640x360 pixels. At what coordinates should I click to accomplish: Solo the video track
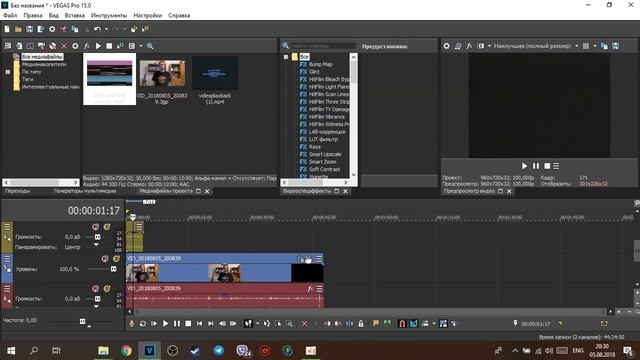pyautogui.click(x=116, y=259)
